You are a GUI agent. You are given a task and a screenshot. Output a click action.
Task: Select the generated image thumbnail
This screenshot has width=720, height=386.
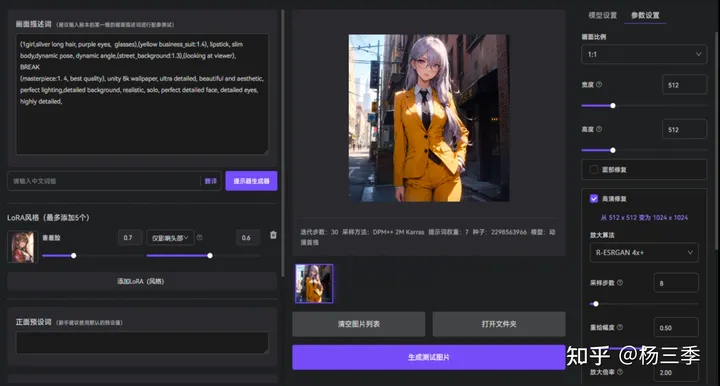coord(314,283)
